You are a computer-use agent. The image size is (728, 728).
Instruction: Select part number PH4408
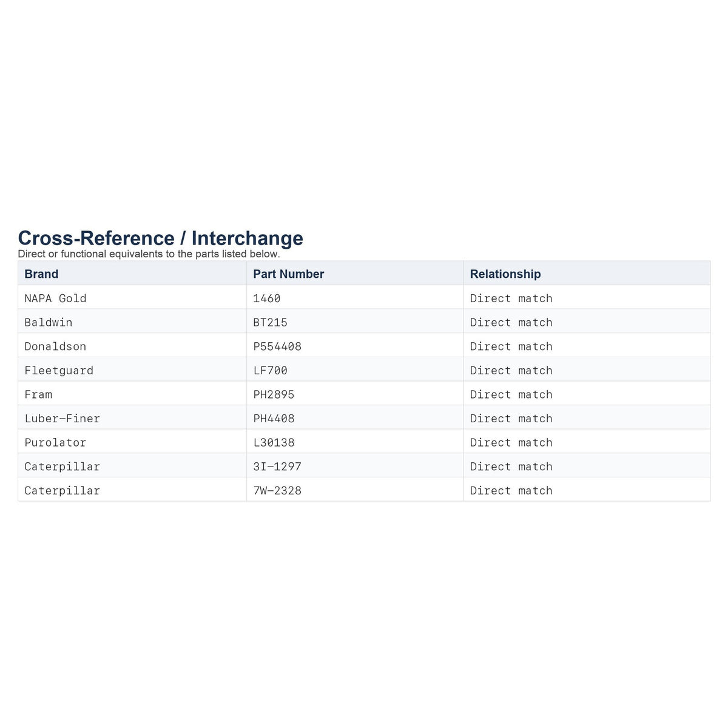pos(274,419)
